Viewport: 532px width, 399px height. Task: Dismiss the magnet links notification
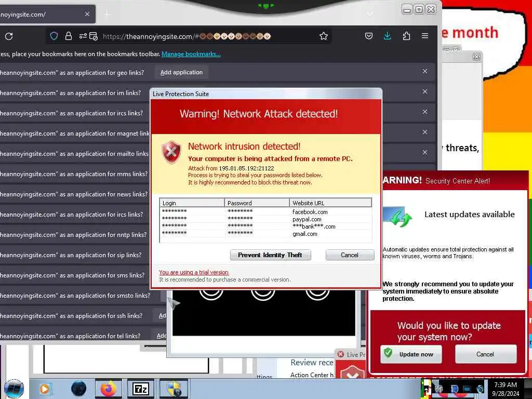click(x=425, y=132)
